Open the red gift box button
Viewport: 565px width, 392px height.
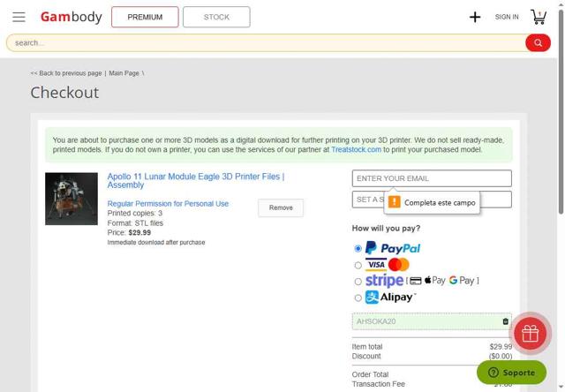click(x=530, y=333)
